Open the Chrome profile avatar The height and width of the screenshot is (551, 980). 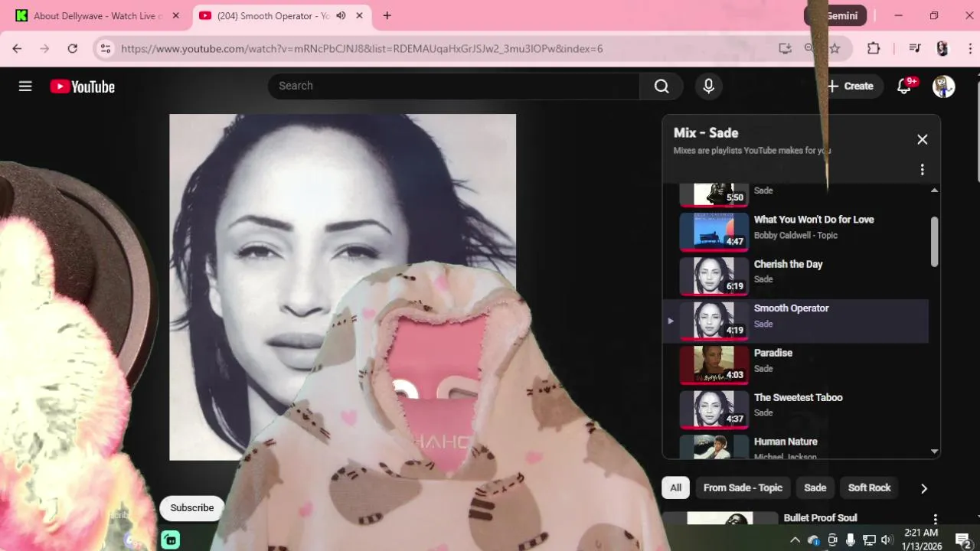[942, 48]
